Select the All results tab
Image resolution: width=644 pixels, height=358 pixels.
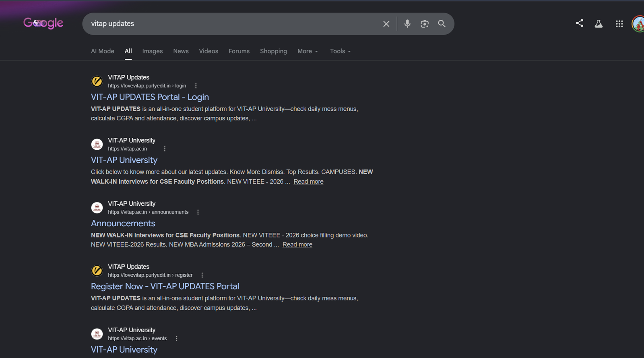(128, 51)
